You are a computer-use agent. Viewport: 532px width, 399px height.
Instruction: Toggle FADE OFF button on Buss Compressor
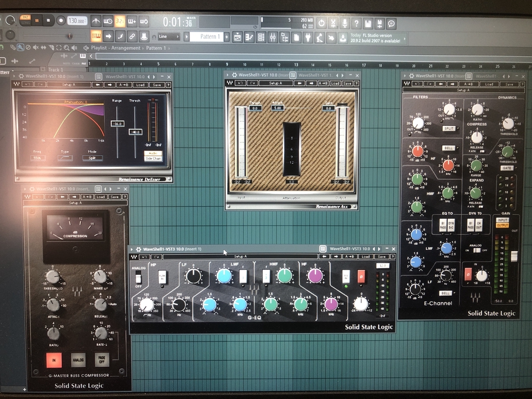[x=102, y=360]
